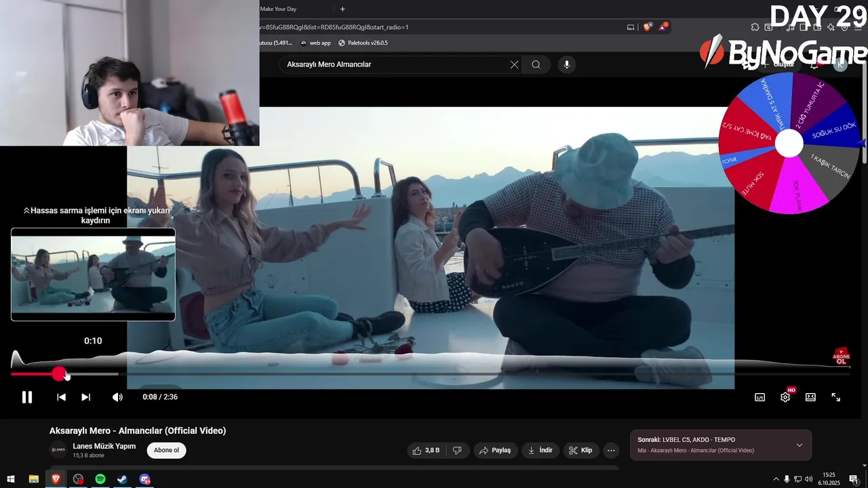
Task: Open the Lanes Müzik Yapım channel avatar
Action: tap(58, 450)
